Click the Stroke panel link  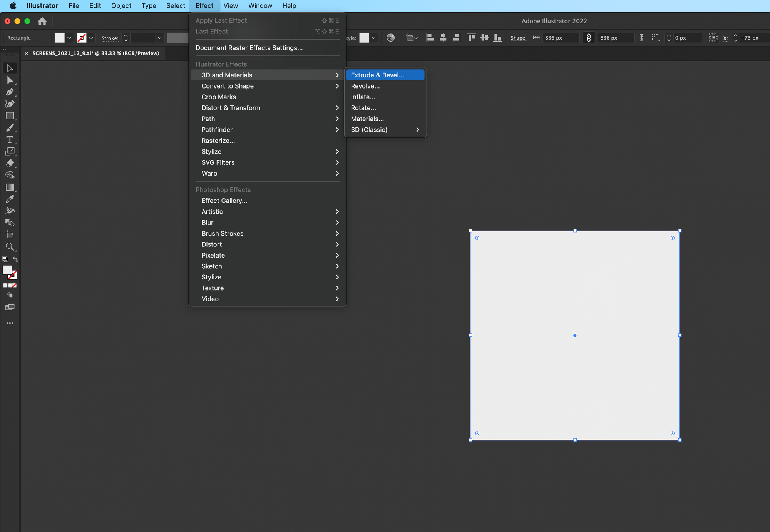click(x=110, y=38)
